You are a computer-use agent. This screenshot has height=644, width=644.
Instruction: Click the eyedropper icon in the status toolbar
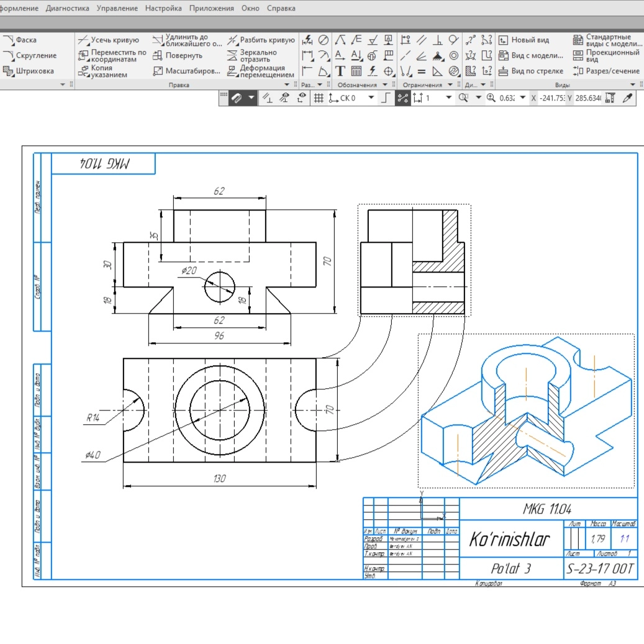[x=627, y=98]
